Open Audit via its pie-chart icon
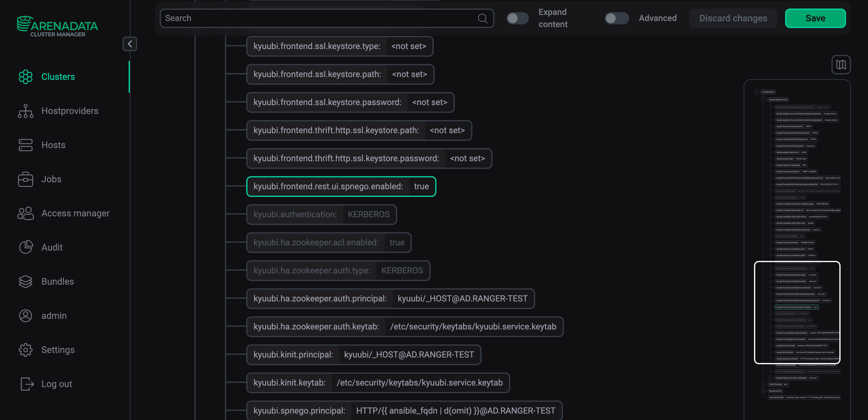The height and width of the screenshot is (420, 868). (x=26, y=247)
